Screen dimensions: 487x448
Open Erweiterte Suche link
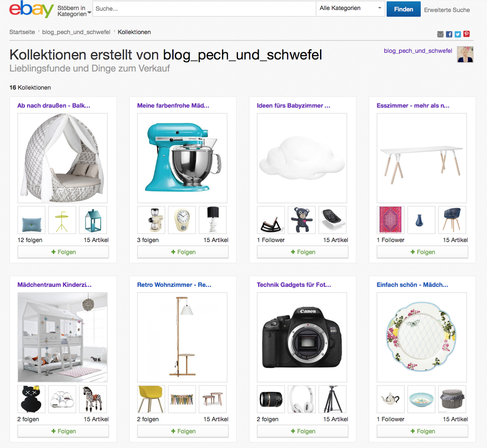click(x=447, y=10)
